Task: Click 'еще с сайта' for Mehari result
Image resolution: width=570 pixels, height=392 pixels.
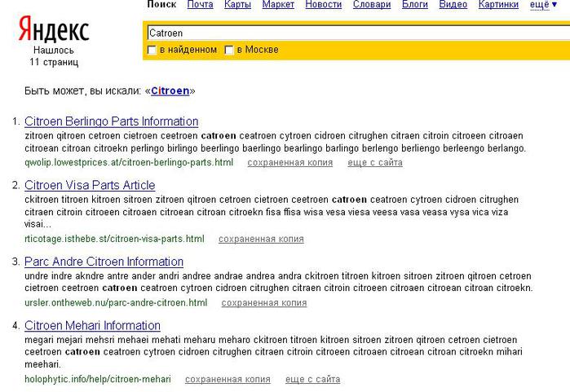Action: (312, 379)
